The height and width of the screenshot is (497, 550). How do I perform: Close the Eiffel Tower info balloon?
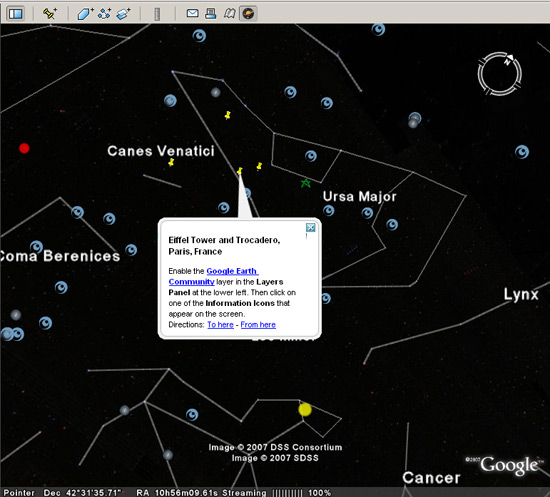click(x=310, y=228)
